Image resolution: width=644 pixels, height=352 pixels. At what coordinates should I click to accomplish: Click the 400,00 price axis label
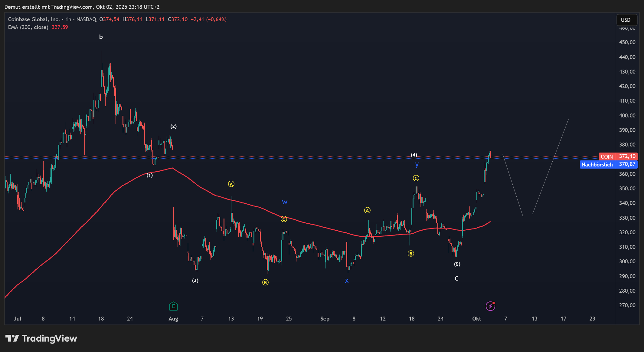point(627,116)
